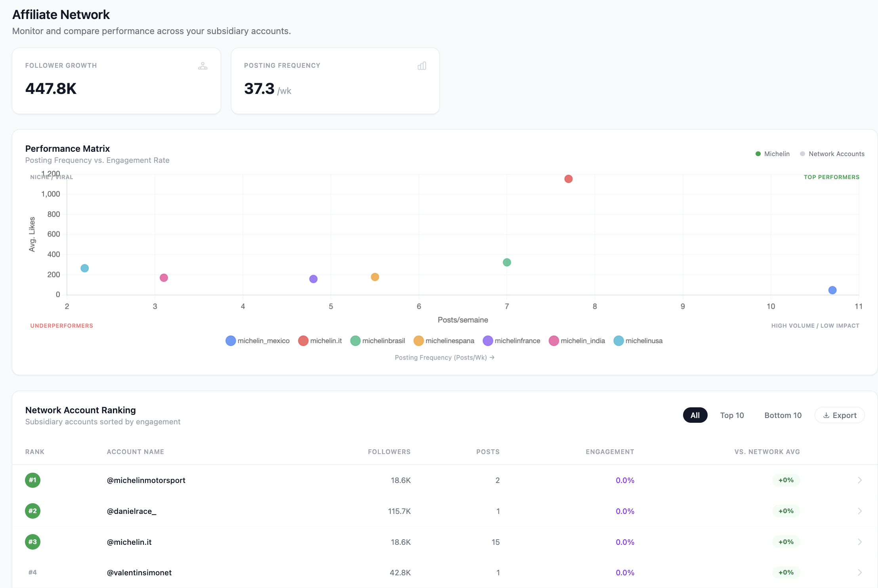This screenshot has width=878, height=588.
Task: Click the Performance Matrix heading
Action: [67, 149]
